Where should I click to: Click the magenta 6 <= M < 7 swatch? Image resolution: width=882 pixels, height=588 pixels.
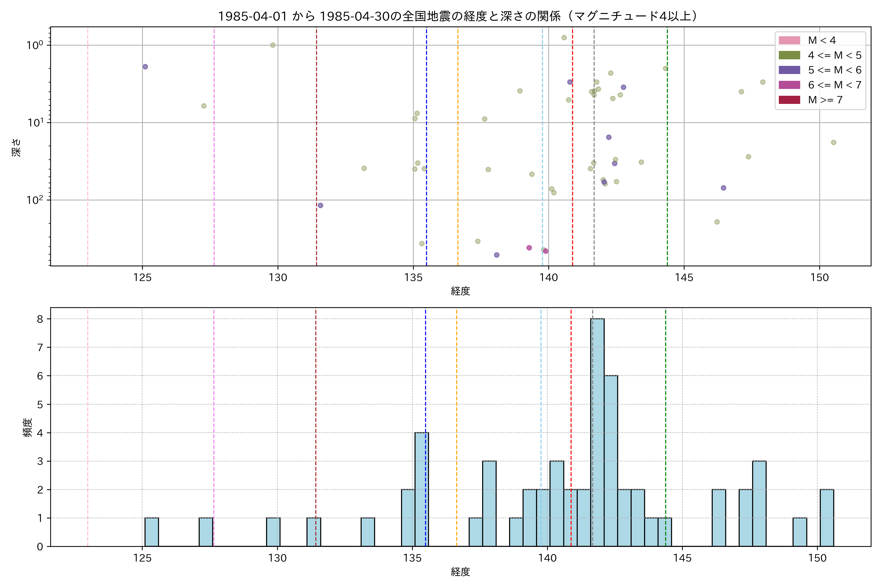click(x=789, y=85)
